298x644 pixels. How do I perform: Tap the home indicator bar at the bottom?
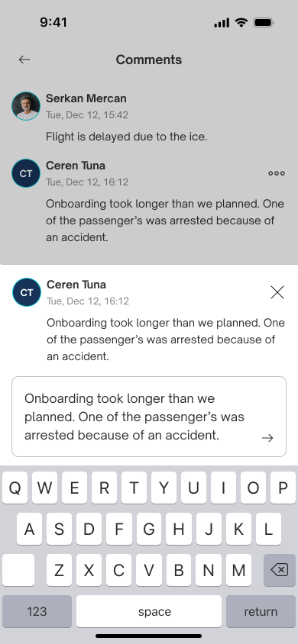[149, 636]
